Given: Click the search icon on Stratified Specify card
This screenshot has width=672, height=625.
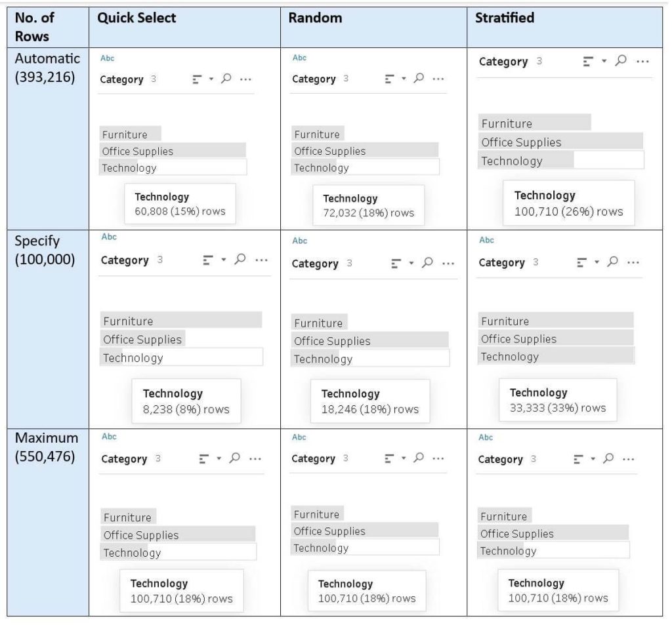Looking at the screenshot, I should coord(612,260).
